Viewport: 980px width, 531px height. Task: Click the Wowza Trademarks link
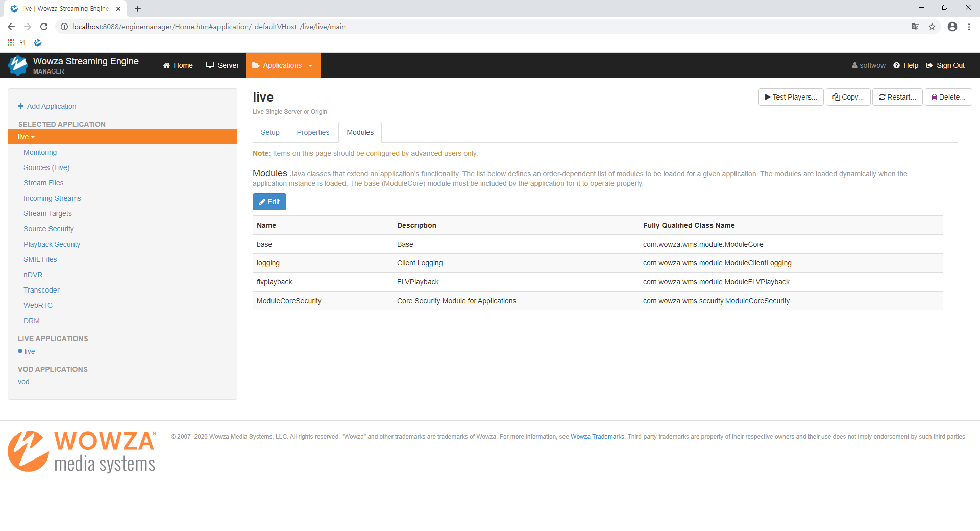click(x=597, y=437)
